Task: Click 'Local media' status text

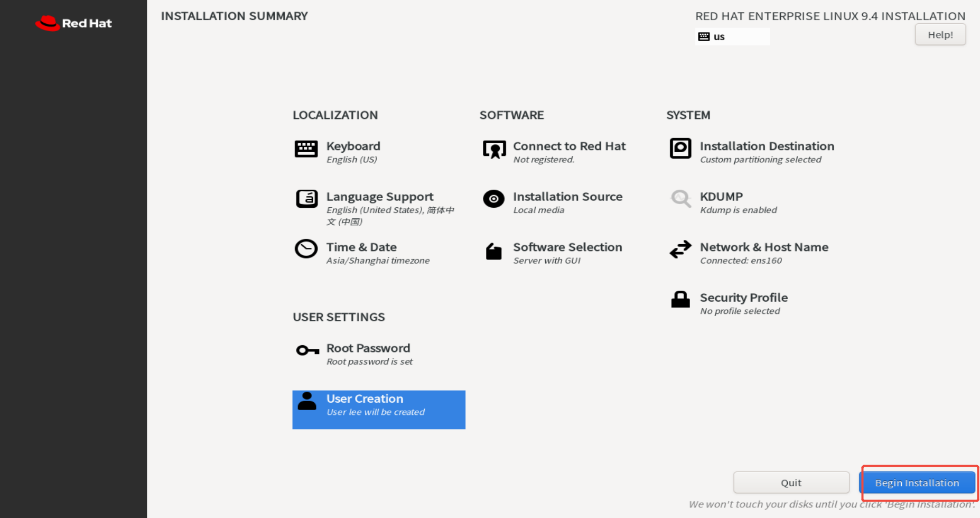Action: tap(539, 210)
